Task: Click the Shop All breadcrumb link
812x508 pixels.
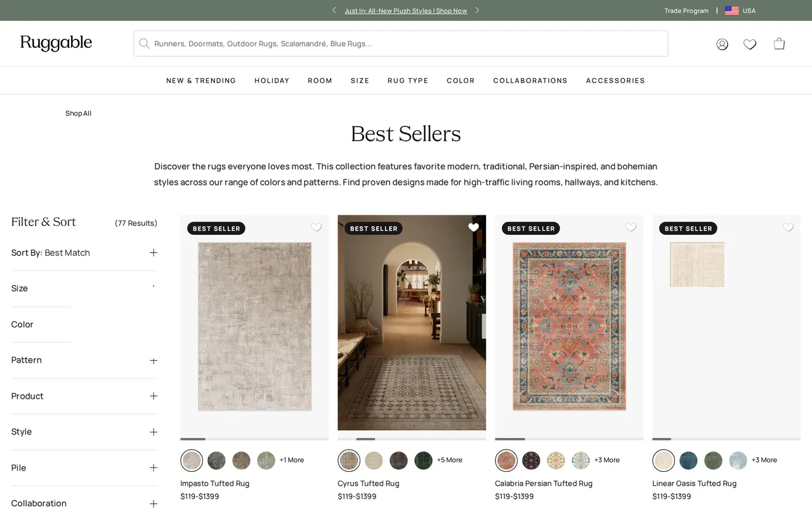Action: click(x=78, y=114)
